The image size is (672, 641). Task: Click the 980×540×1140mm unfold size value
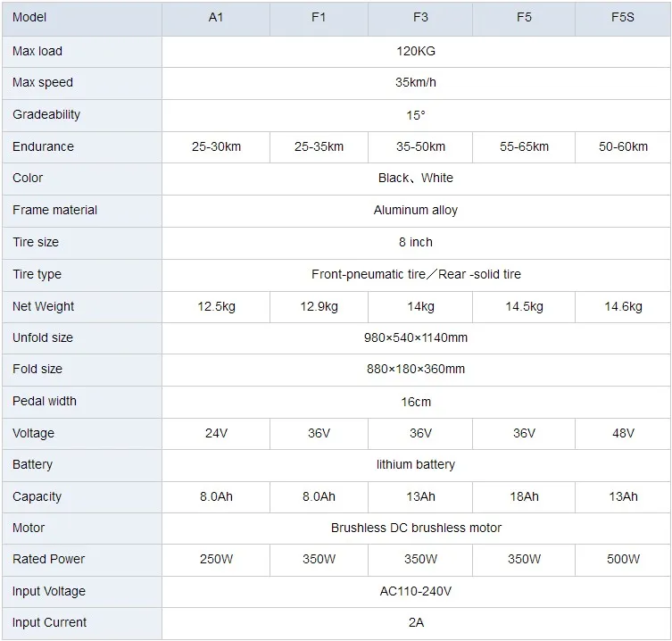click(x=416, y=337)
